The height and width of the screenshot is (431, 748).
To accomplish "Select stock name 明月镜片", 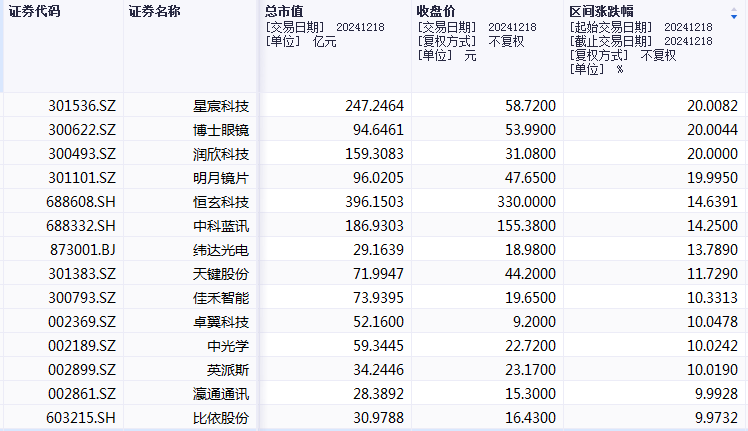I will click(x=221, y=178).
